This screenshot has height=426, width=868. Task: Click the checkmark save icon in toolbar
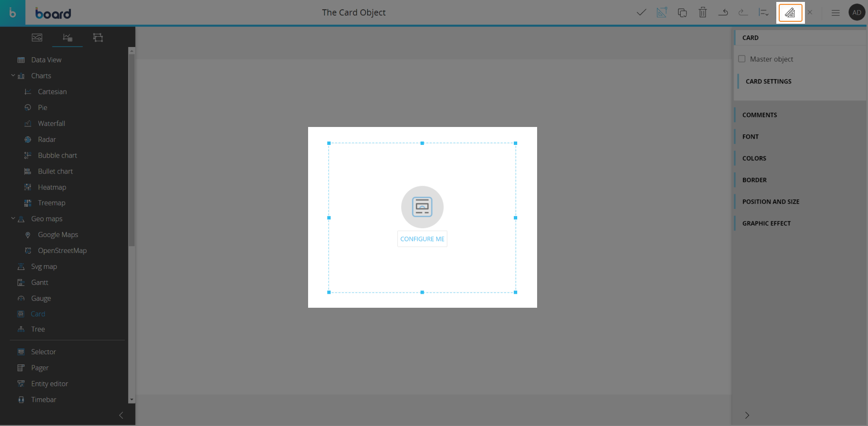(641, 13)
